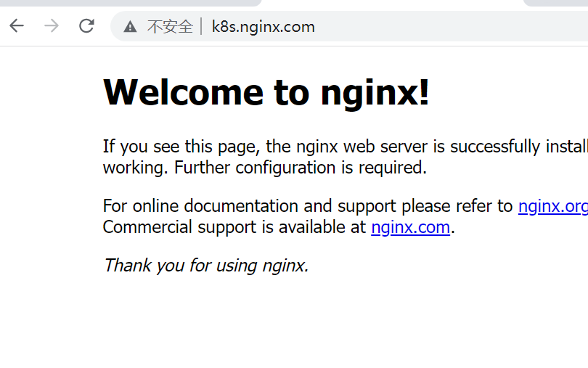Reload the k8s.nginx.com page
This screenshot has height=368, width=588.
(86, 27)
